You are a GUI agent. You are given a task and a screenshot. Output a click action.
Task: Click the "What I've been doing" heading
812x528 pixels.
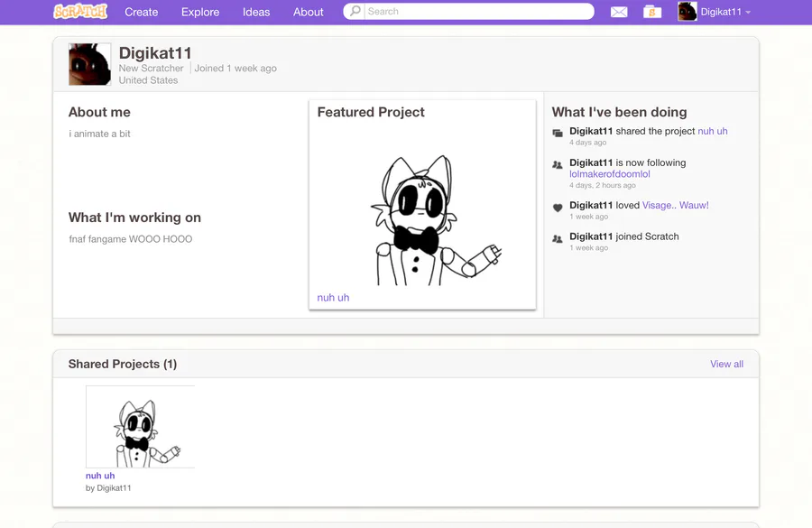pyautogui.click(x=619, y=112)
